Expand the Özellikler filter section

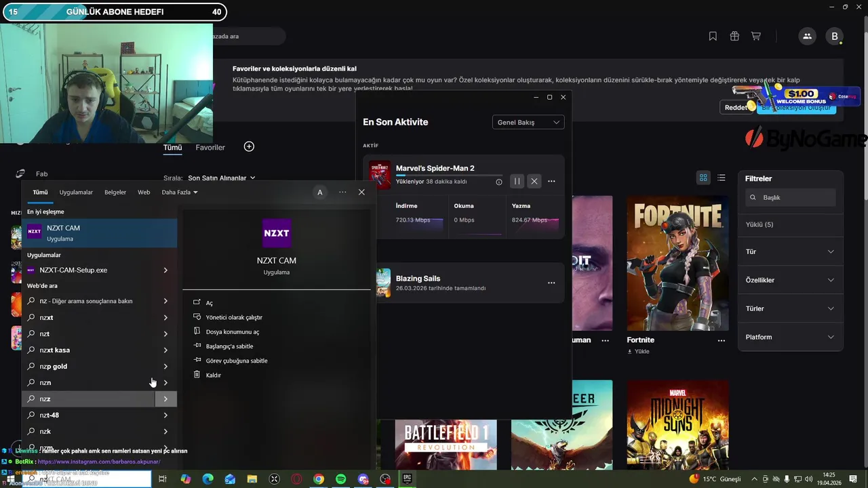click(x=791, y=280)
